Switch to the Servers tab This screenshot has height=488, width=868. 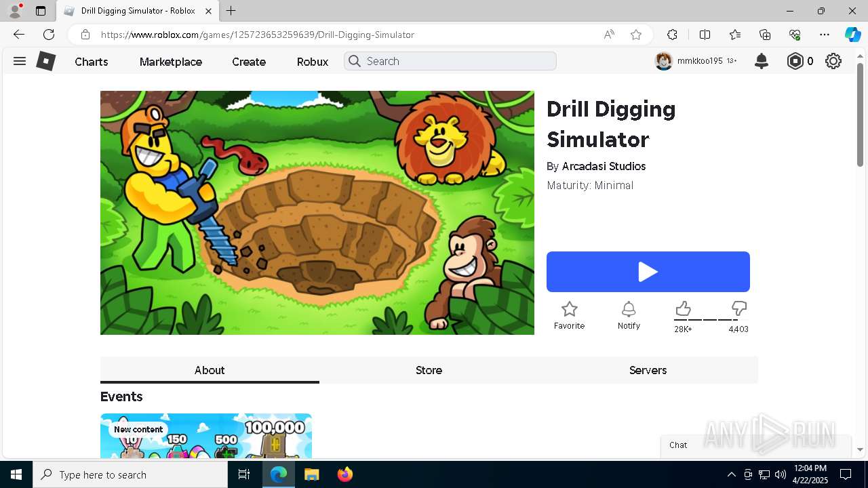(x=648, y=370)
